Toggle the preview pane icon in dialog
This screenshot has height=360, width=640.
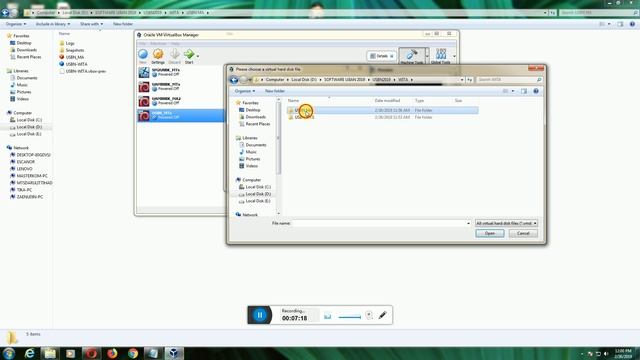524,91
